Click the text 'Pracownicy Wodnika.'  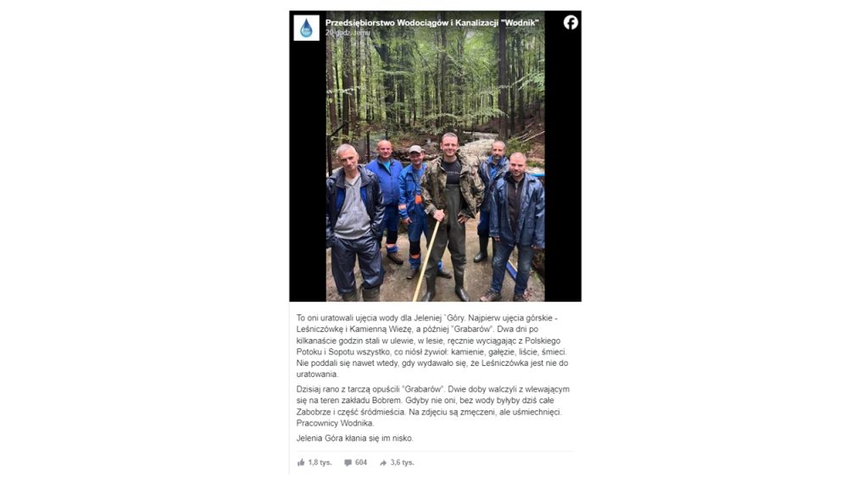point(336,424)
